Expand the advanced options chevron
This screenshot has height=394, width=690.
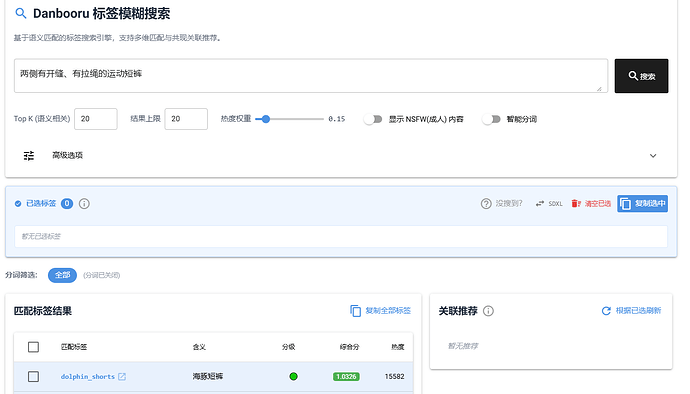click(x=653, y=155)
